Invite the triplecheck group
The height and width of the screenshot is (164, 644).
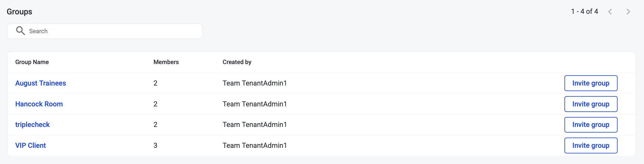point(591,125)
